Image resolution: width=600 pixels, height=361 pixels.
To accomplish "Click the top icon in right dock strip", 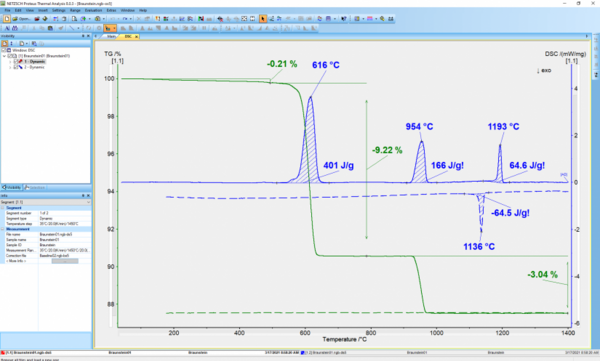I will tap(596, 40).
